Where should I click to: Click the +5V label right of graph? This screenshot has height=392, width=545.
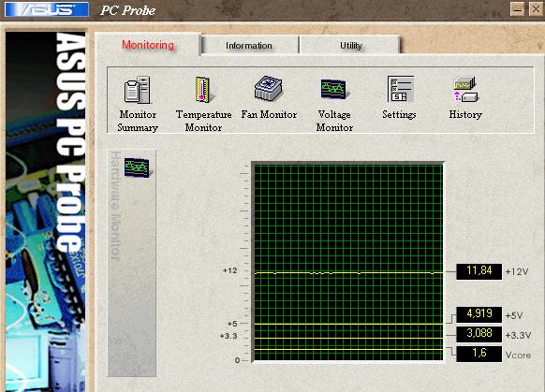pyautogui.click(x=514, y=315)
